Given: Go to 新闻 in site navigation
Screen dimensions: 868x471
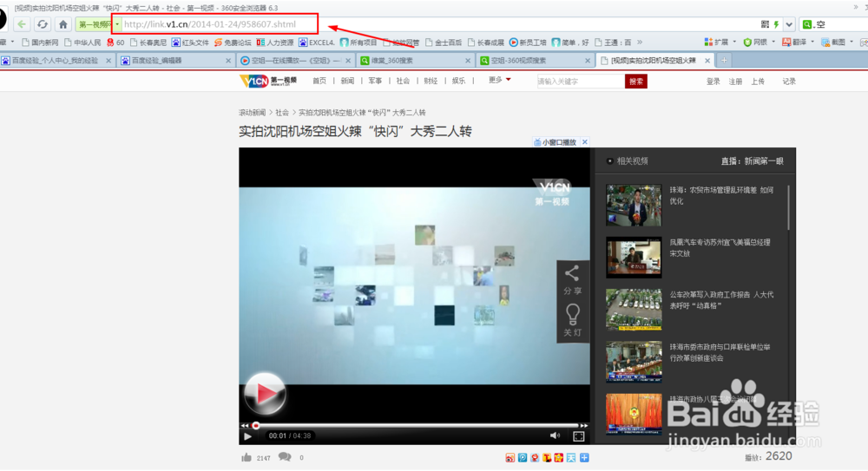Looking at the screenshot, I should pos(347,82).
